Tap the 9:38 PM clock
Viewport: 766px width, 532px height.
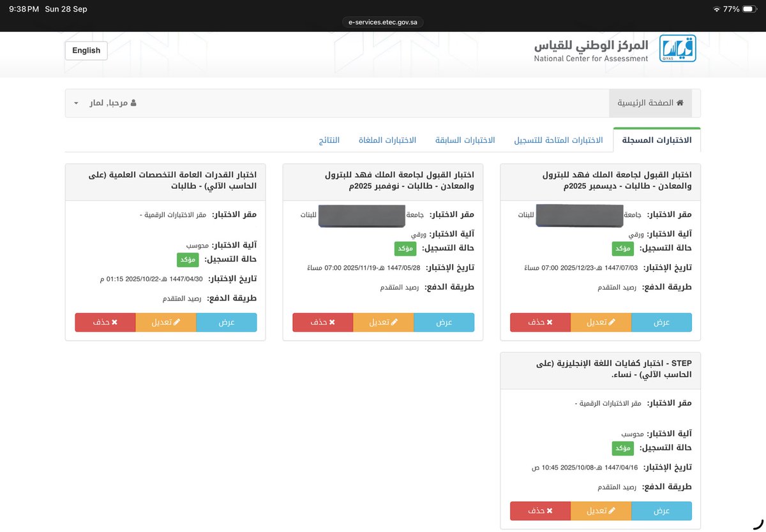pyautogui.click(x=25, y=9)
